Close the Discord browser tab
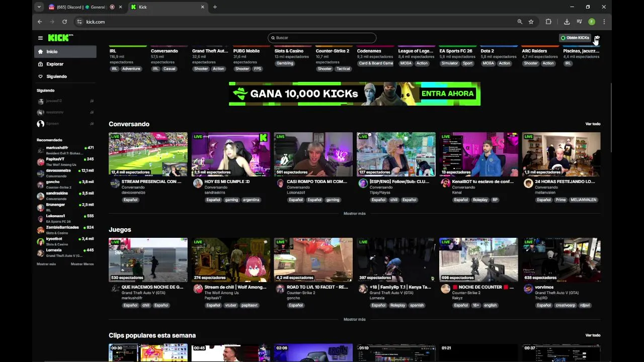The height and width of the screenshot is (362, 644). (120, 7)
